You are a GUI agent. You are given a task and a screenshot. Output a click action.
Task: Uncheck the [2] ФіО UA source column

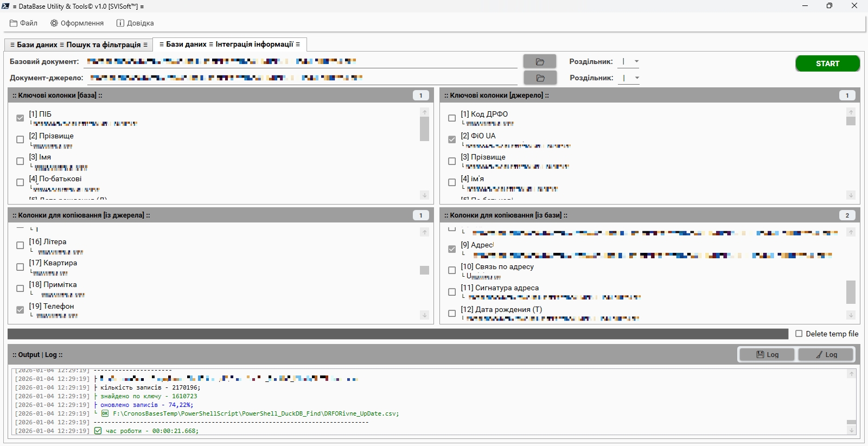point(452,139)
